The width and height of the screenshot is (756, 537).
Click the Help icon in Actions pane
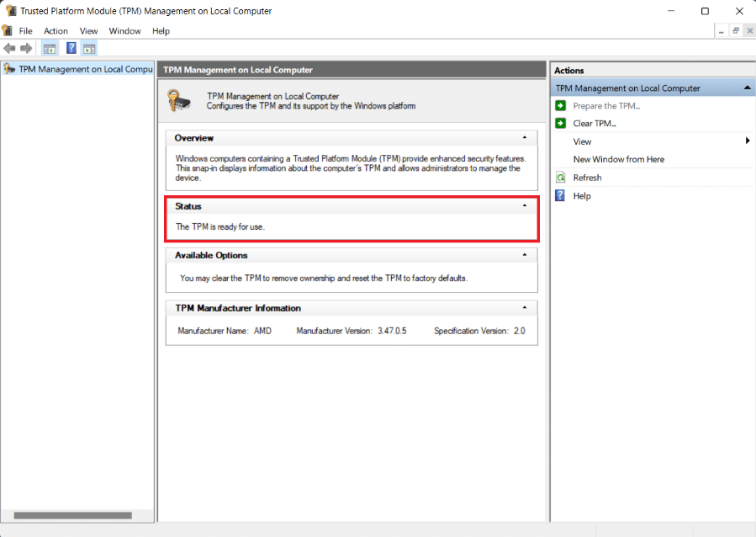tap(561, 196)
